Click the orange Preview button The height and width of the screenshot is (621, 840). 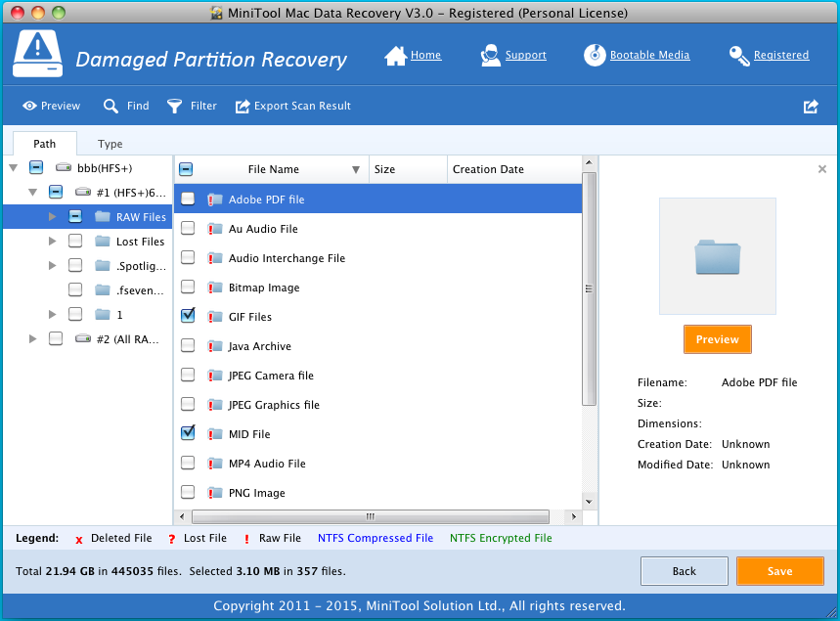coord(718,339)
